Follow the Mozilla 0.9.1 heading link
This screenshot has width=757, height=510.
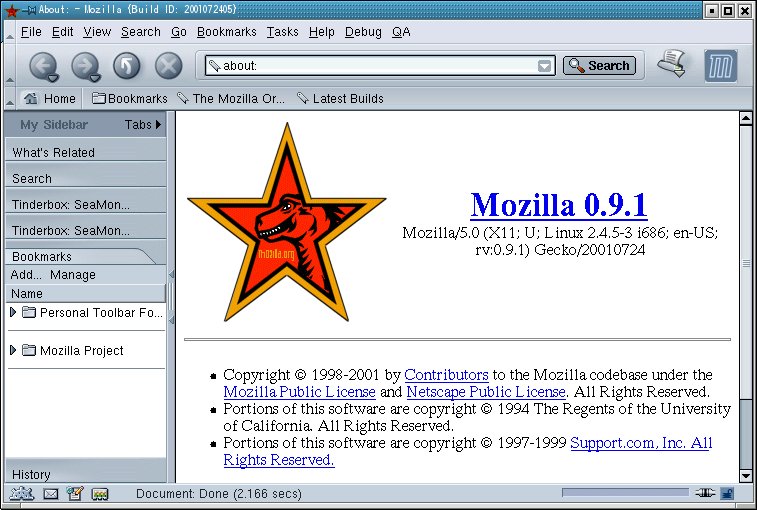point(559,205)
